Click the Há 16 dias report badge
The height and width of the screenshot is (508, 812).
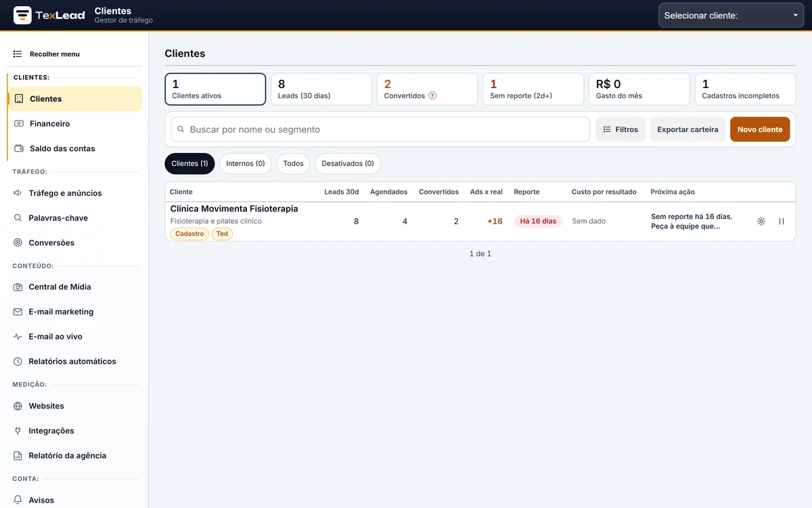pyautogui.click(x=538, y=221)
